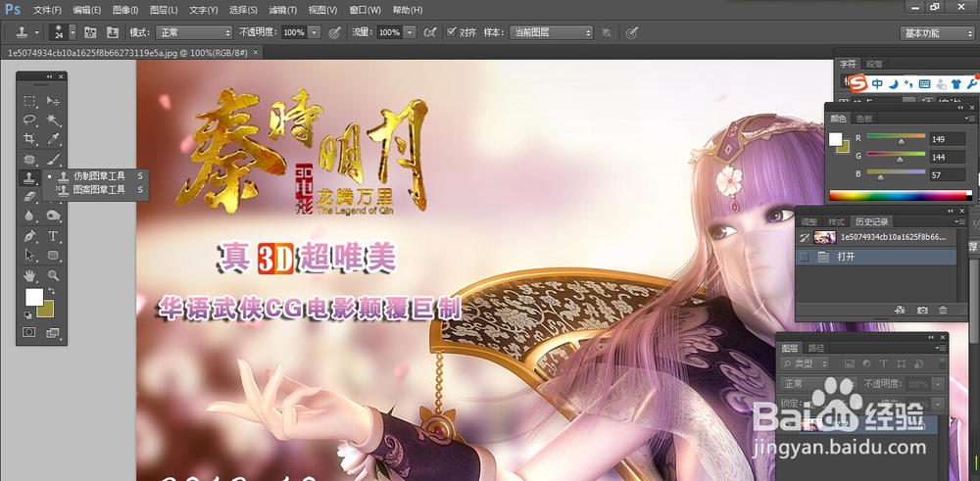980x481 pixels.
Task: Close the document tab 1e5074934cb10a...jpg
Action: tap(255, 53)
